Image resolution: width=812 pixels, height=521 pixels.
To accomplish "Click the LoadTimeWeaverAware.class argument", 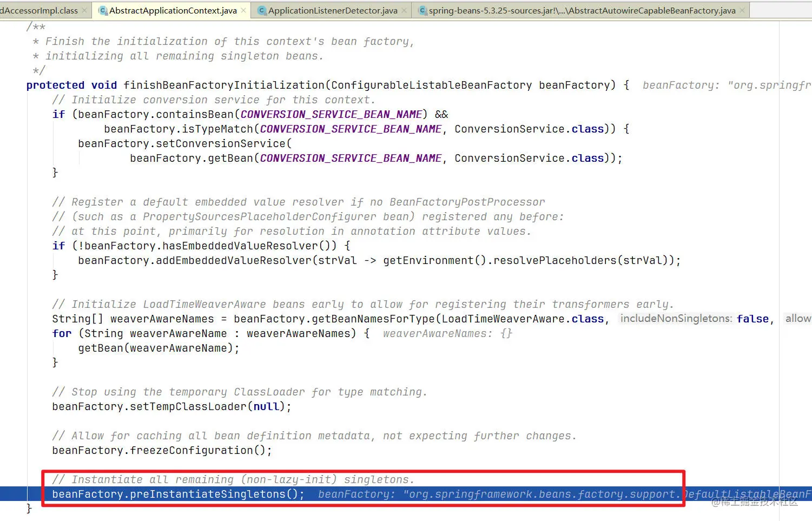I will (x=523, y=319).
